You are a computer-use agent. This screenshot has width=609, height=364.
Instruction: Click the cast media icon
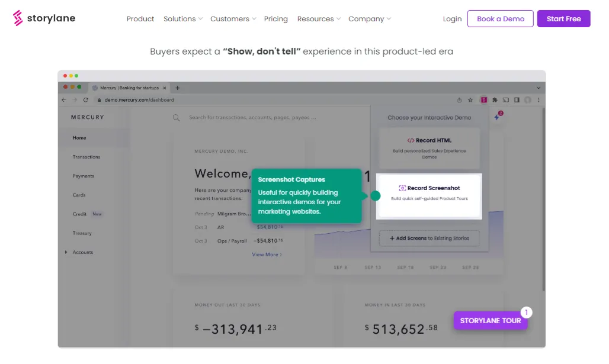tap(506, 100)
